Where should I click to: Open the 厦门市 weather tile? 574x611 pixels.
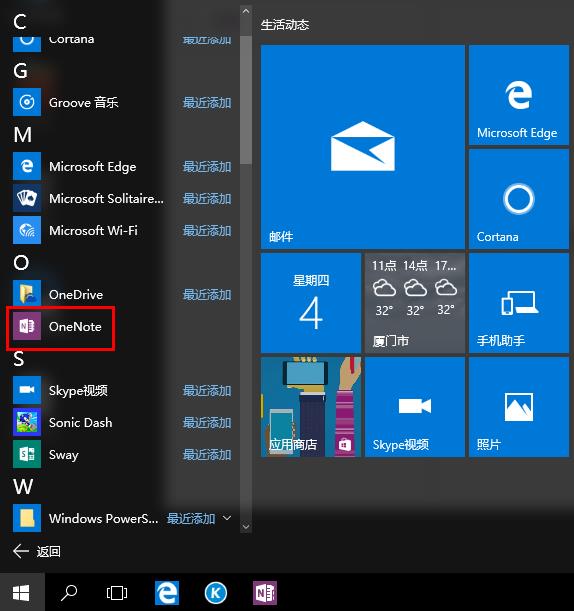pos(415,303)
